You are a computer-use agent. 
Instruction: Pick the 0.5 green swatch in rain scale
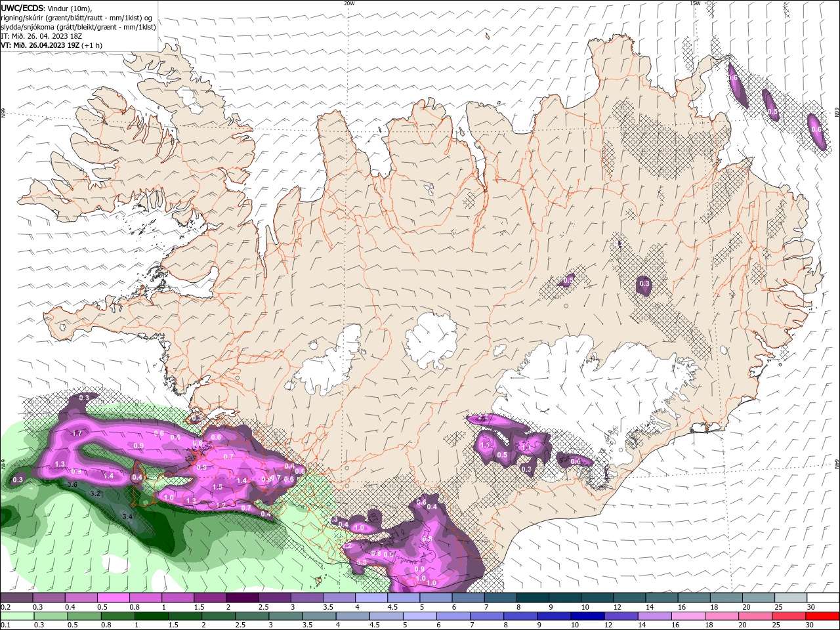click(x=85, y=616)
